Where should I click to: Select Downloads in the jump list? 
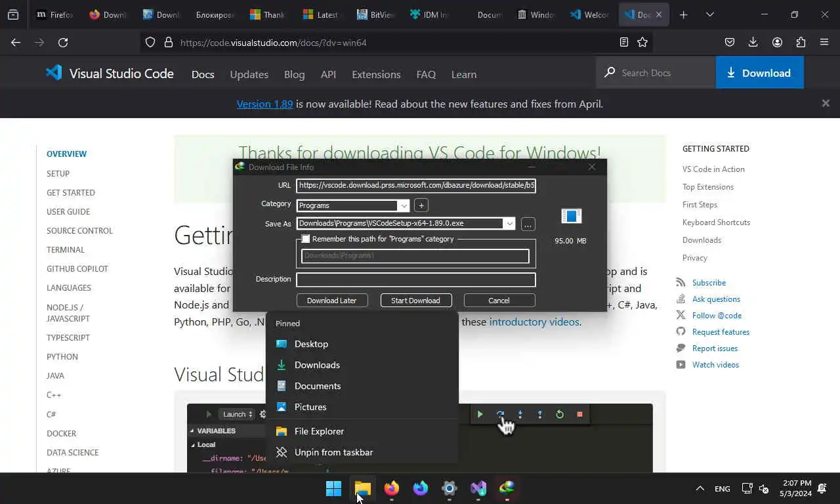(x=362, y=365)
